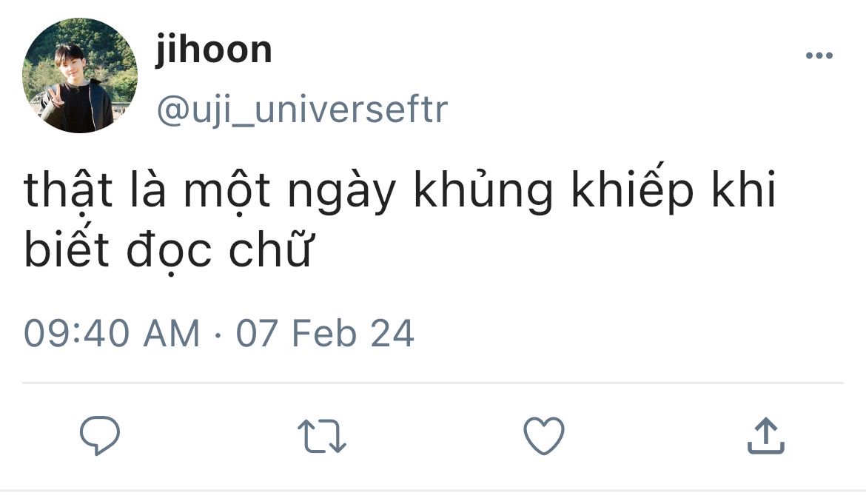Click the display name "jihoon"
The image size is (866, 504).
pos(213,50)
